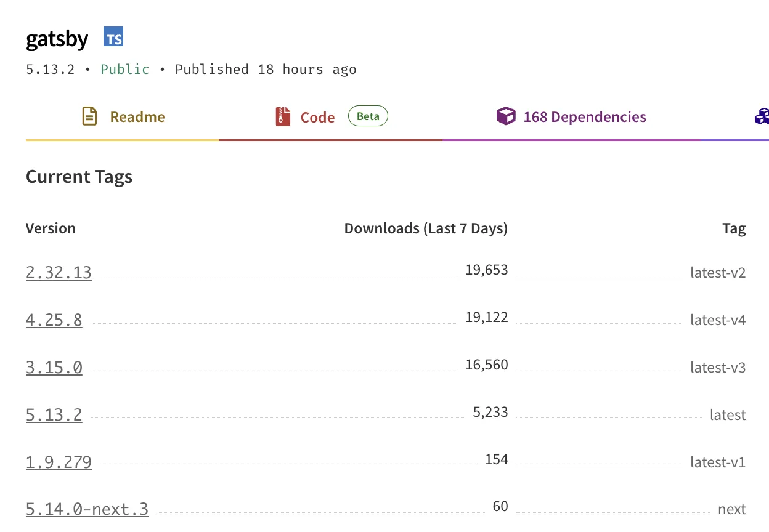Viewport: 769px width, 532px height.
Task: Open version 4.25.8 details
Action: [54, 320]
